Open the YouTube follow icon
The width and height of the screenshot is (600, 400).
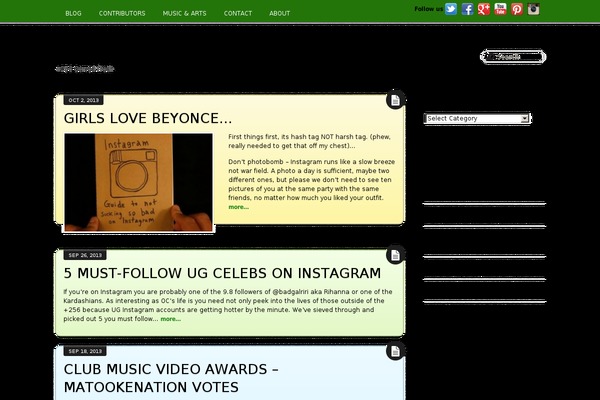pos(500,9)
